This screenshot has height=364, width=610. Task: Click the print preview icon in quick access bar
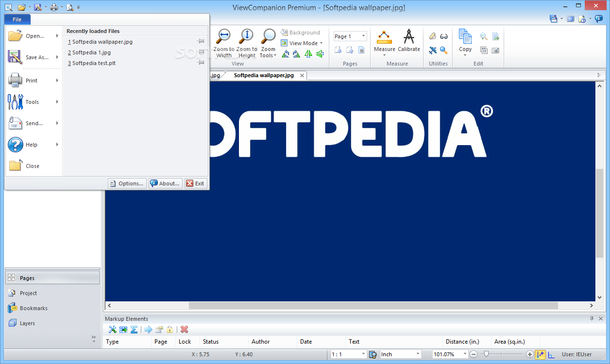coord(70,7)
